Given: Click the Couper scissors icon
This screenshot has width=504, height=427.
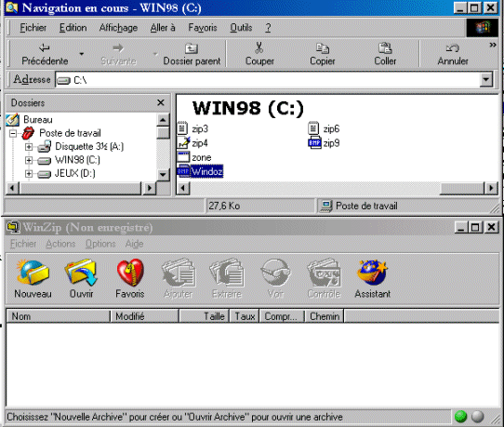Looking at the screenshot, I should tap(259, 47).
